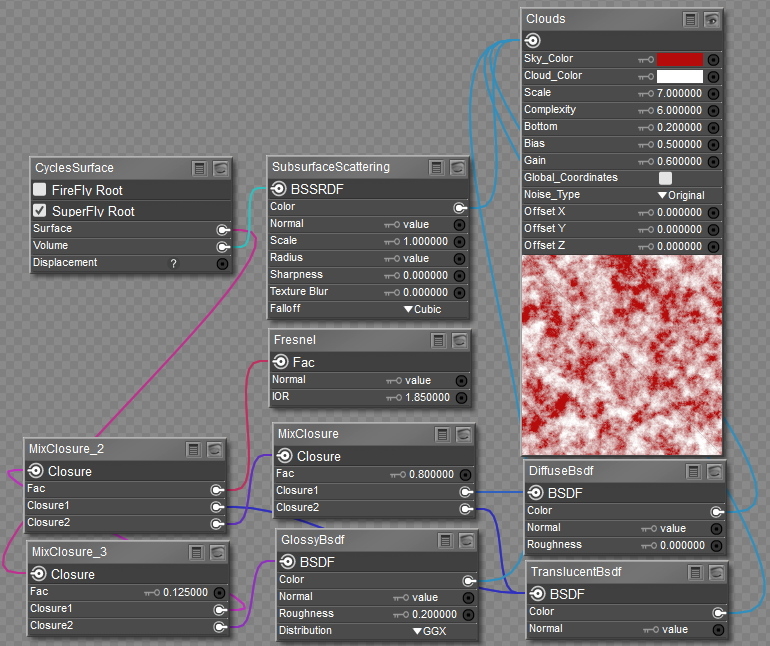Toggle the Clouds node preview eye icon
770x646 pixels.
click(712, 19)
